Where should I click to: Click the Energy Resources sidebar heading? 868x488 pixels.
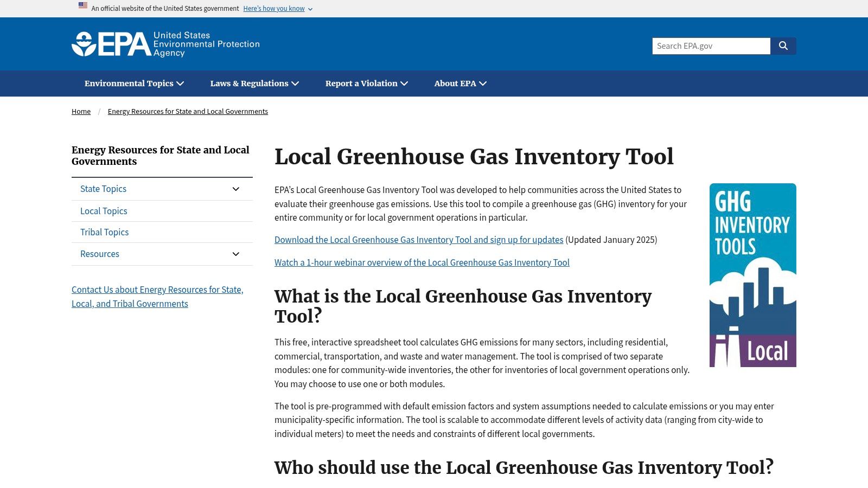tap(161, 156)
